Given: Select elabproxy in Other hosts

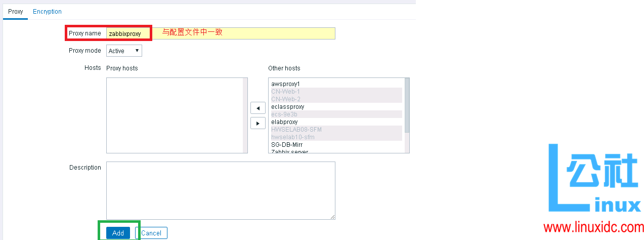Looking at the screenshot, I should (336, 122).
